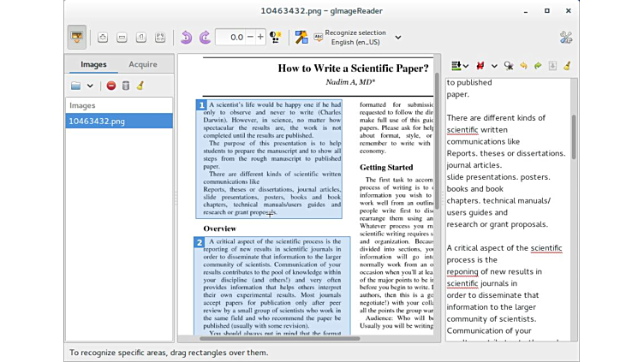This screenshot has height=362, width=644.
Task: Click the Overview heading in the document
Action: coord(220,228)
